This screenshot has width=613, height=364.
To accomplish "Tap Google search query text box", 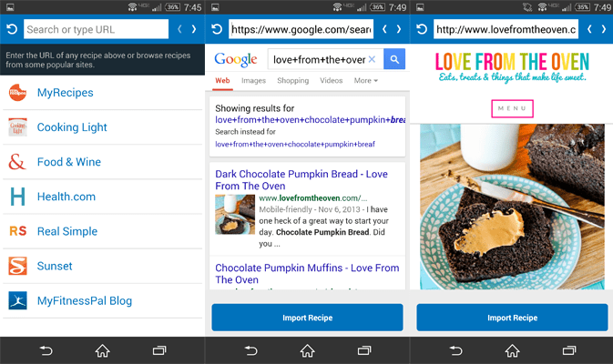I will coord(319,59).
